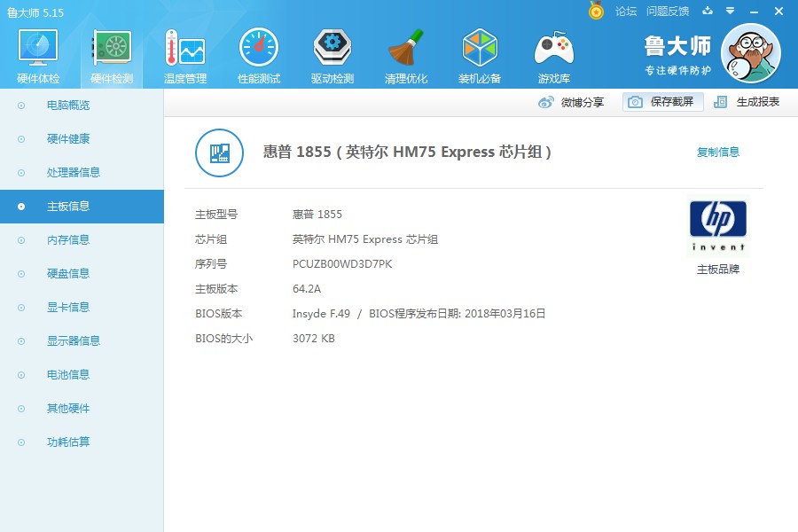The width and height of the screenshot is (798, 532).
Task: Click the 保存截屏 save screenshot button
Action: click(x=662, y=102)
